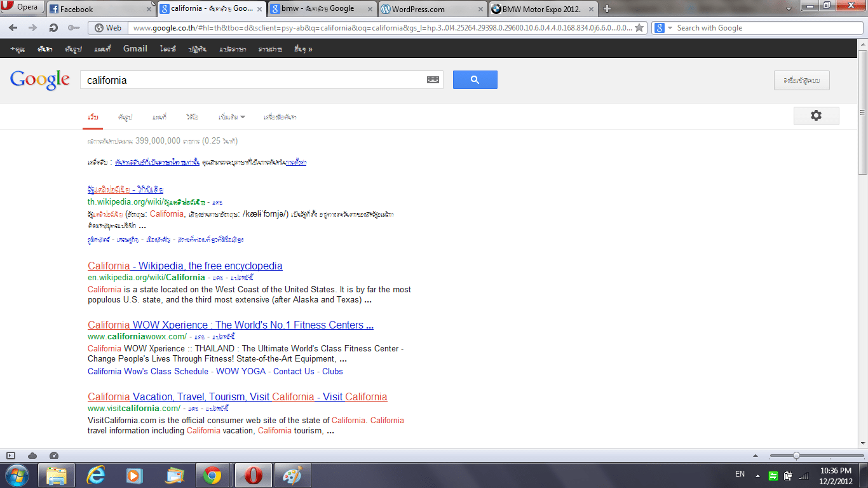Go back with the back arrow

click(x=13, y=28)
